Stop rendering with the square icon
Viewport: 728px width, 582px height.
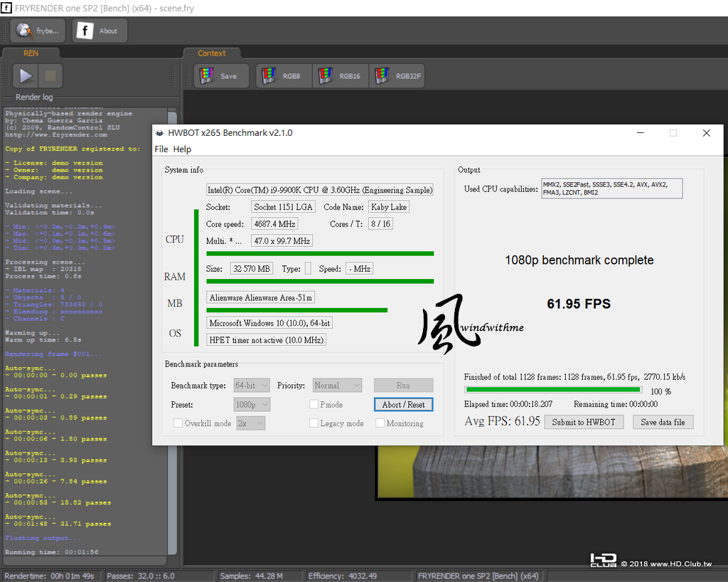click(50, 75)
